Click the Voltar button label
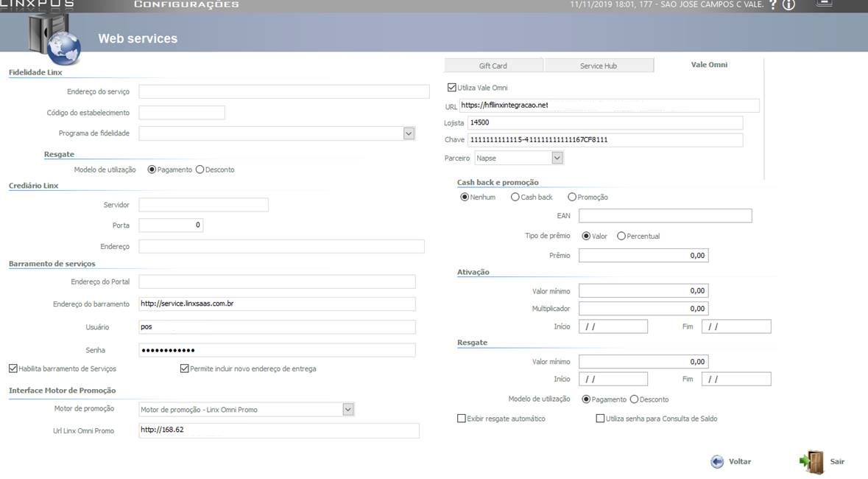The image size is (868, 479). (740, 462)
